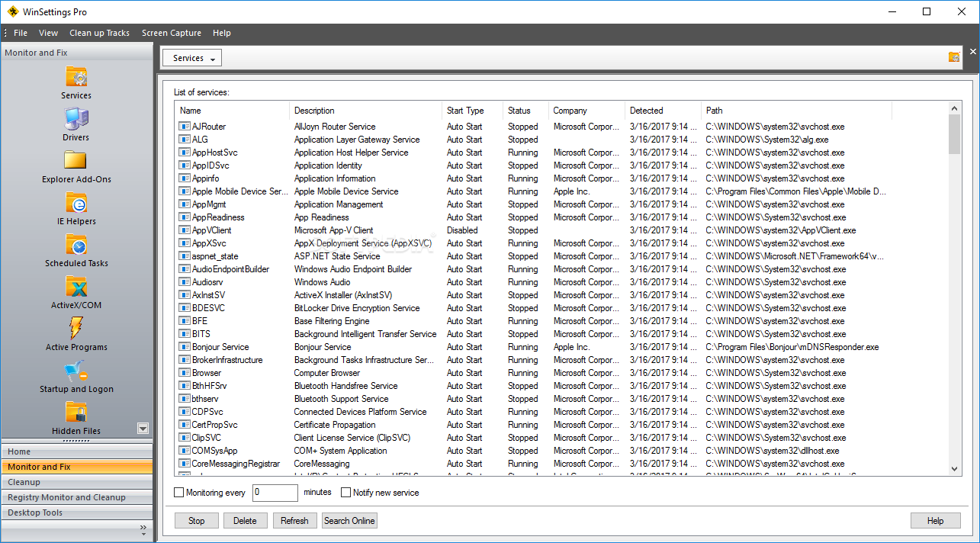Sort the list by Company column
Screen dimensions: 980x543
click(x=587, y=111)
